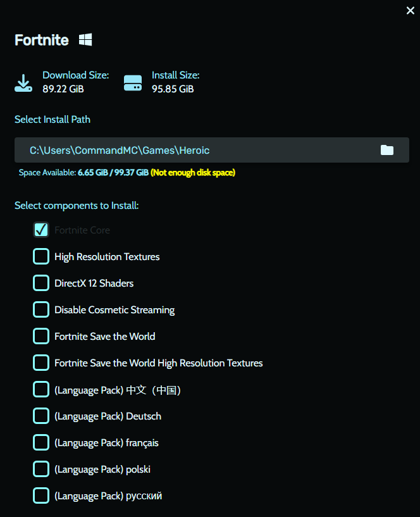This screenshot has height=517, width=420.
Task: Toggle the Fortnite Core checkbox
Action: [x=41, y=230]
